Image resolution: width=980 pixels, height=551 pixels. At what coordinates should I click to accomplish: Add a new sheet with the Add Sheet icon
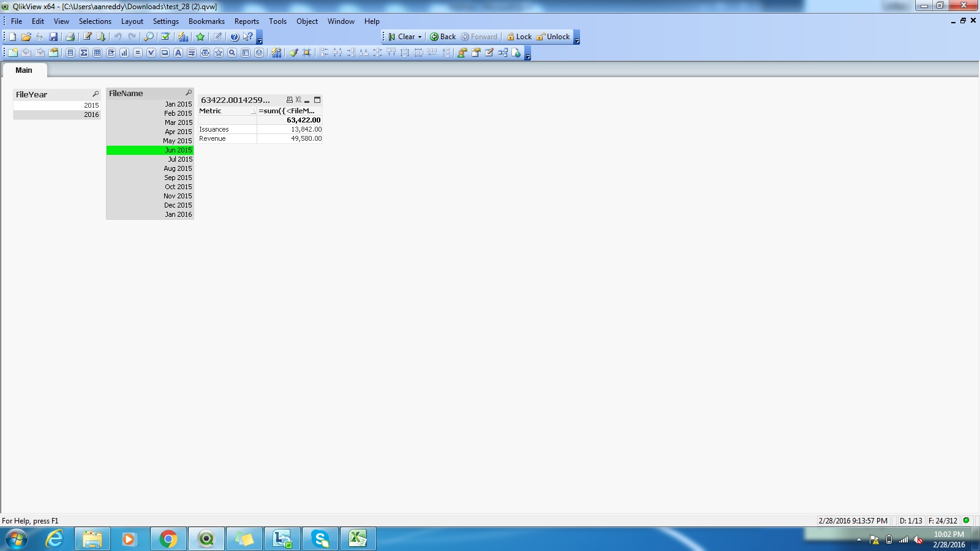click(13, 53)
